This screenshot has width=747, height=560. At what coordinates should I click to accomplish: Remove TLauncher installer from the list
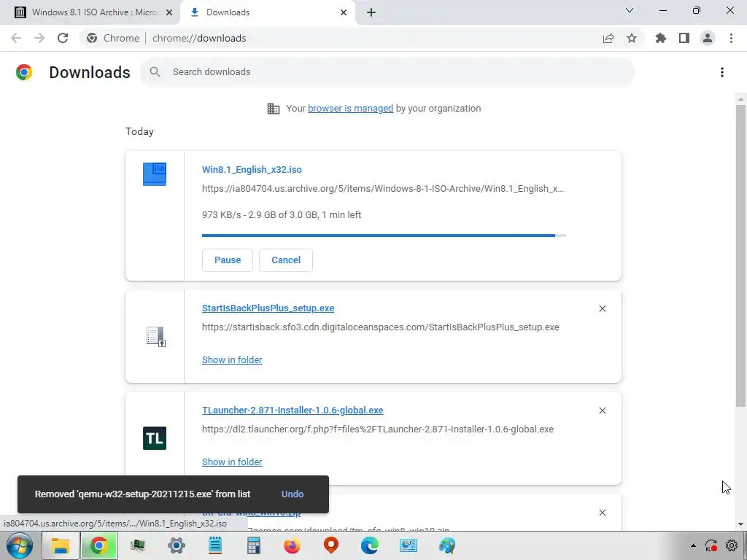tap(602, 411)
